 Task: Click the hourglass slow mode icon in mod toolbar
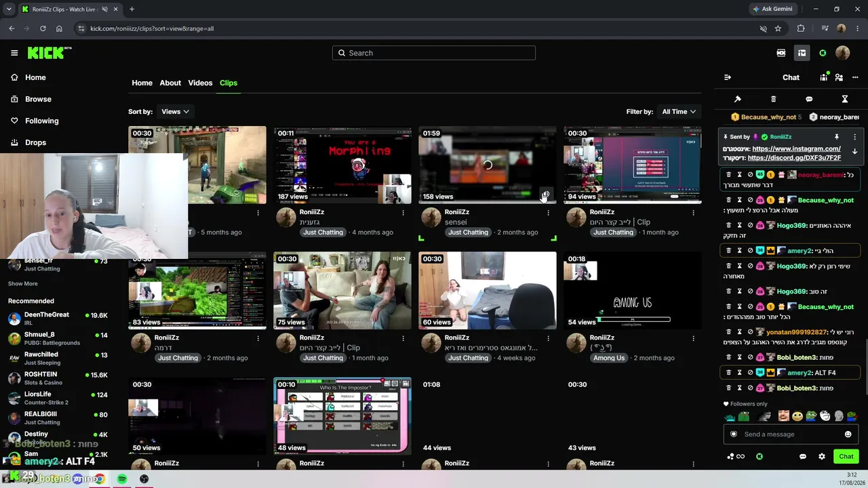845,99
